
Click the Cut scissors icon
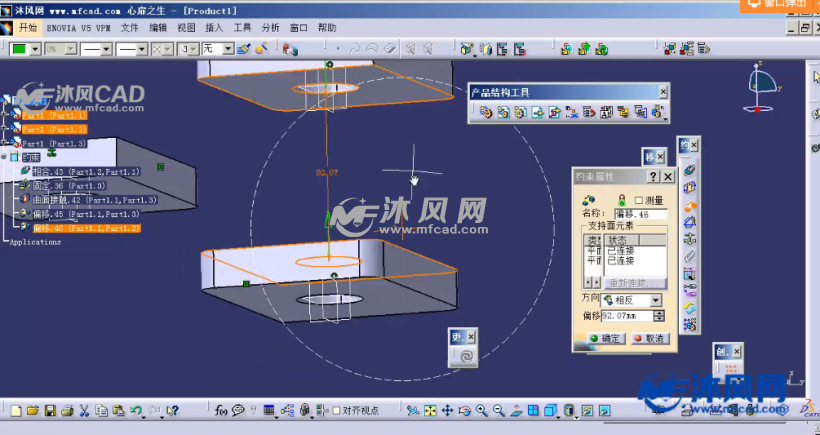pos(84,411)
